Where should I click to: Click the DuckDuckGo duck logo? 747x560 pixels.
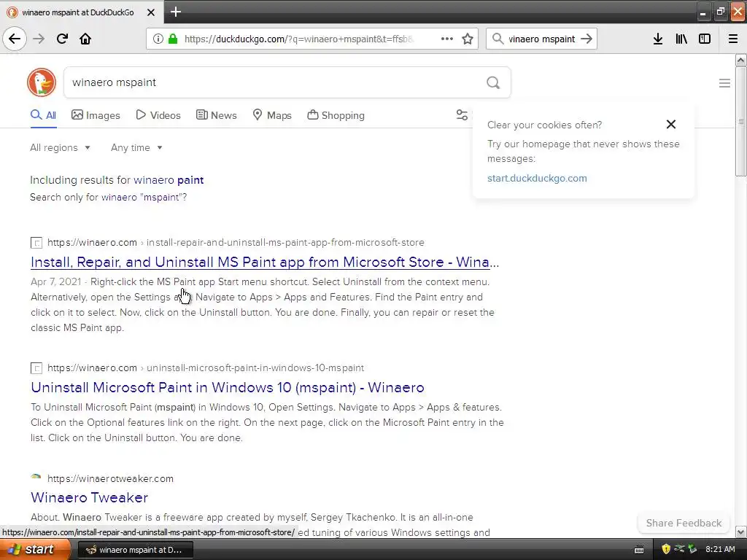coord(42,82)
